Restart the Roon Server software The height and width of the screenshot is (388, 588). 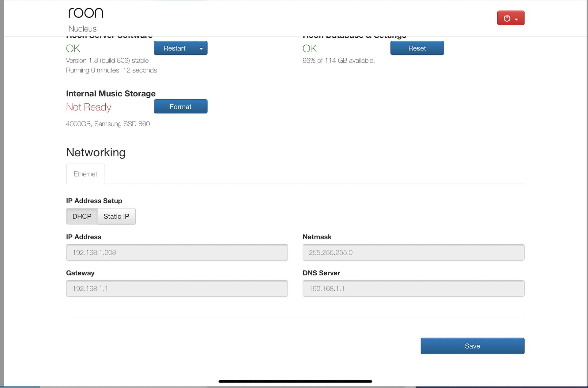[x=174, y=48]
